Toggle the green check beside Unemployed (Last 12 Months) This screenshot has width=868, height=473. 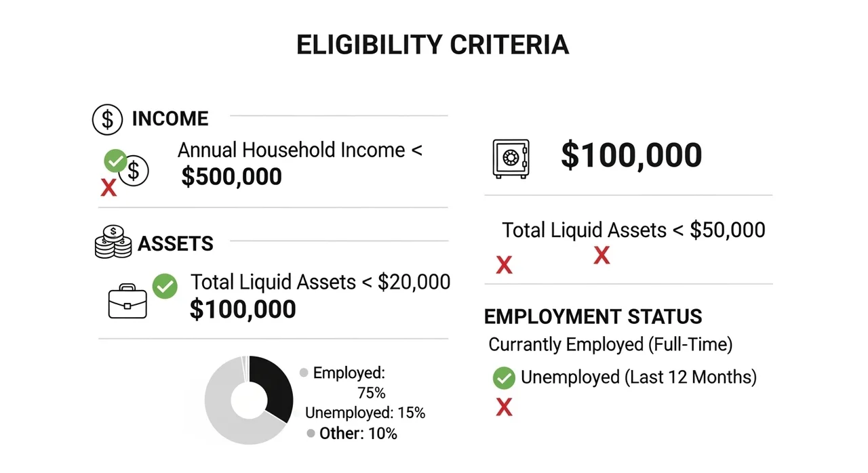tap(504, 378)
